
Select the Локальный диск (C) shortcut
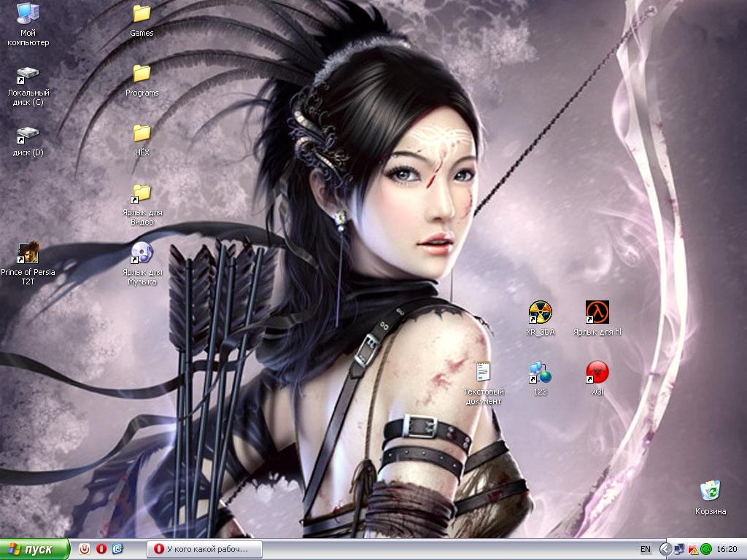28,74
